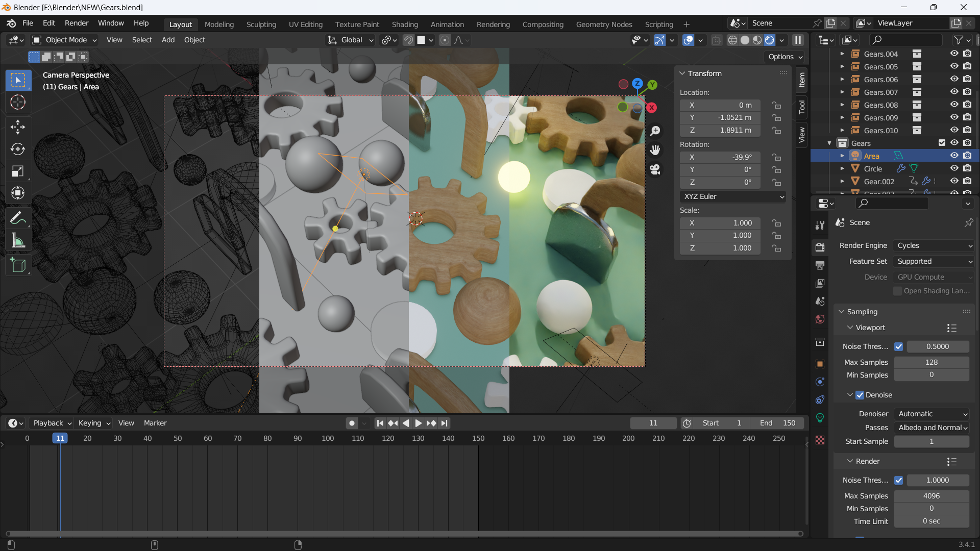The image size is (980, 551).
Task: Open the Playback popover
Action: [x=52, y=423]
